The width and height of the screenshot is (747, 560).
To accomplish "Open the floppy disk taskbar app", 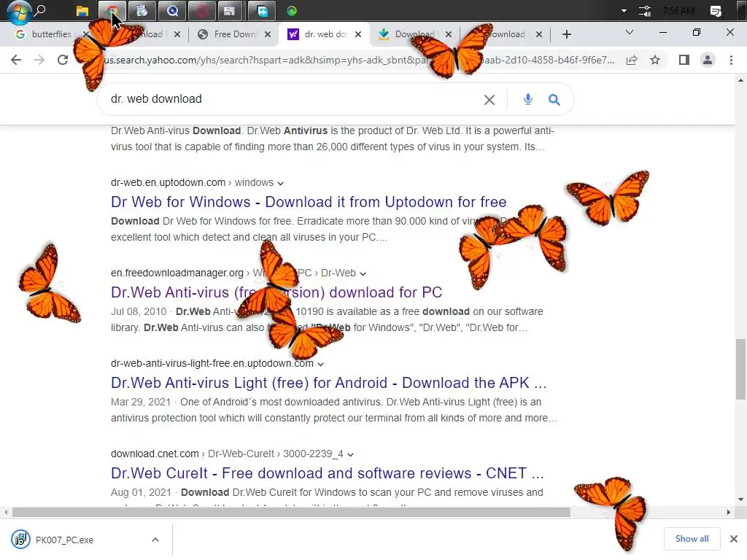I will click(x=230, y=11).
